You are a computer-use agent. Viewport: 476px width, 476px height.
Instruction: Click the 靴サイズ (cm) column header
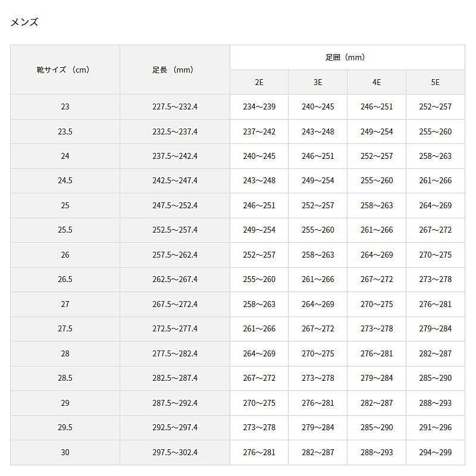pyautogui.click(x=65, y=70)
